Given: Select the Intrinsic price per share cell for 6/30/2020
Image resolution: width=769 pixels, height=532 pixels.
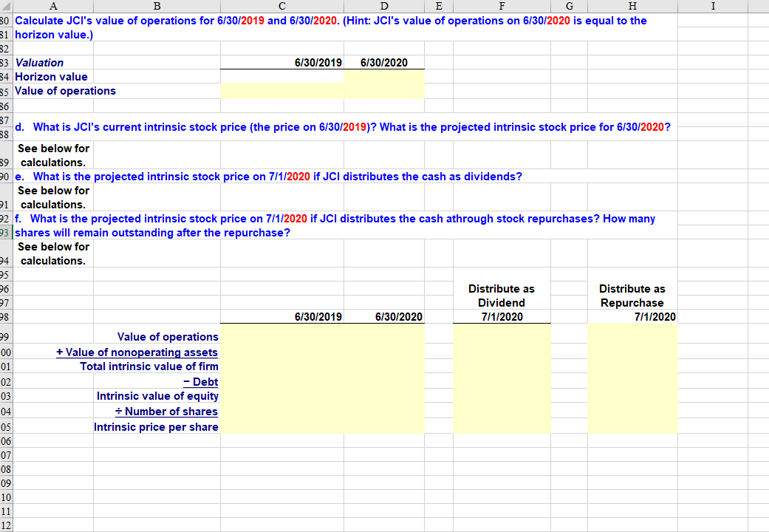Looking at the screenshot, I should pos(384,426).
